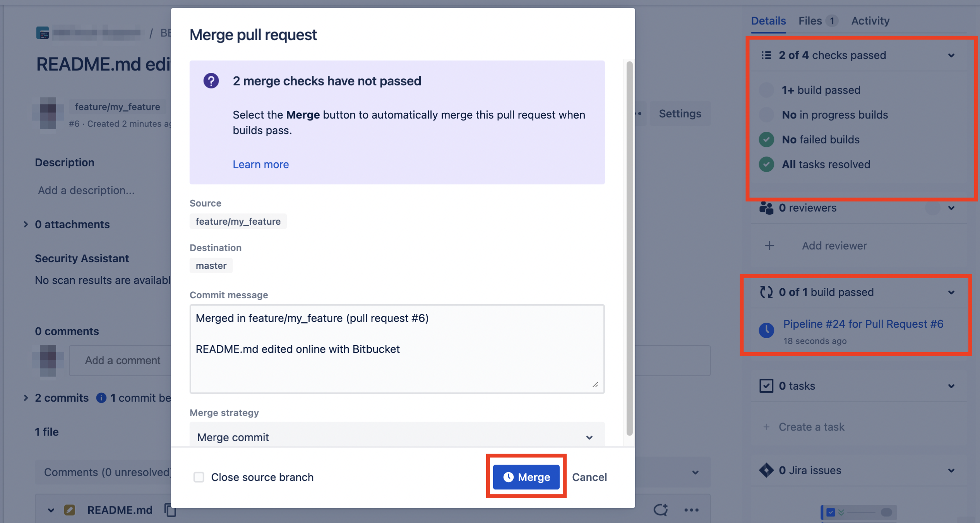Click the refresh diff icon near the bottom right
This screenshot has height=523, width=980.
coord(661,510)
